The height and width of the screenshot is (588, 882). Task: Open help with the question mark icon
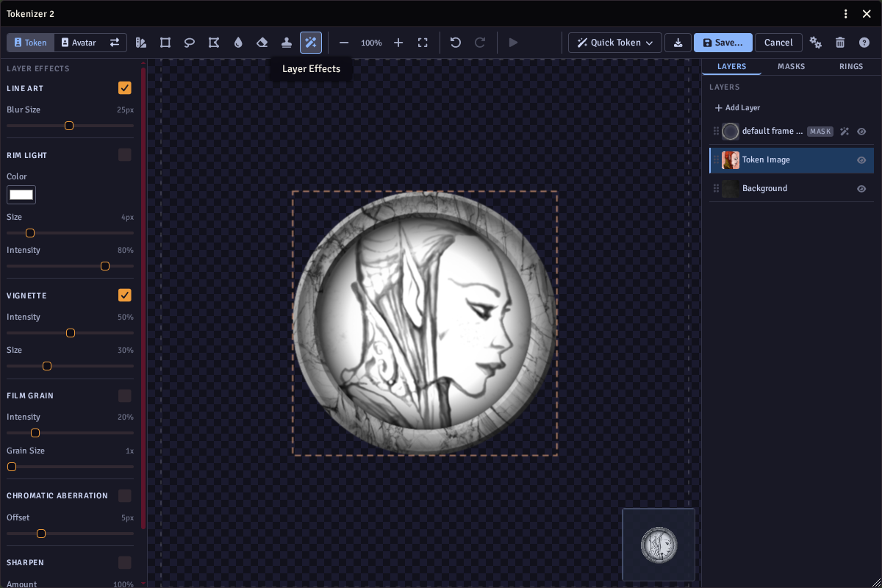tap(864, 43)
